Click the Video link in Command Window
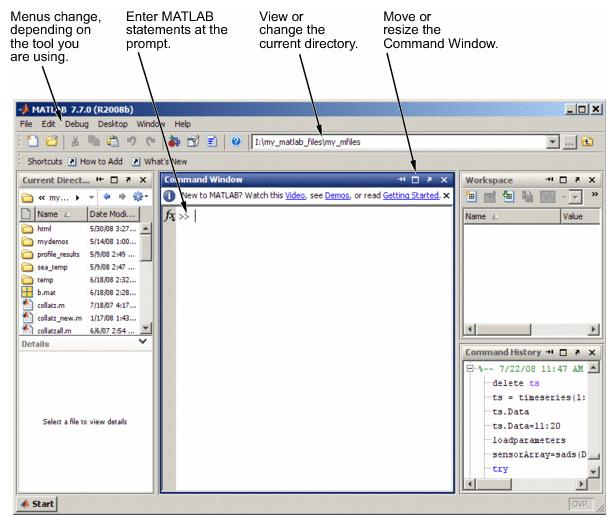 (x=295, y=196)
